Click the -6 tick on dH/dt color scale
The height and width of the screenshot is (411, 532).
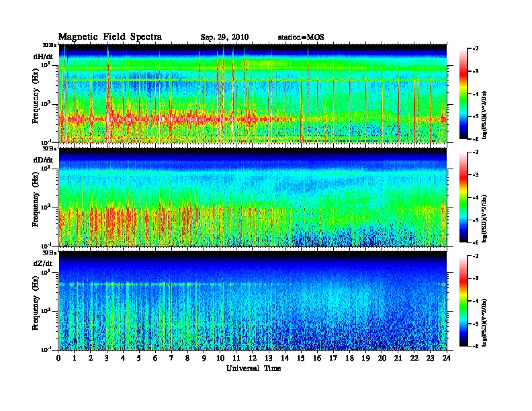point(475,139)
